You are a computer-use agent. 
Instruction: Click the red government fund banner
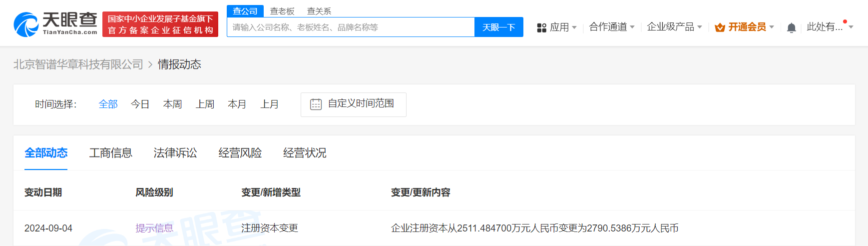point(160,24)
